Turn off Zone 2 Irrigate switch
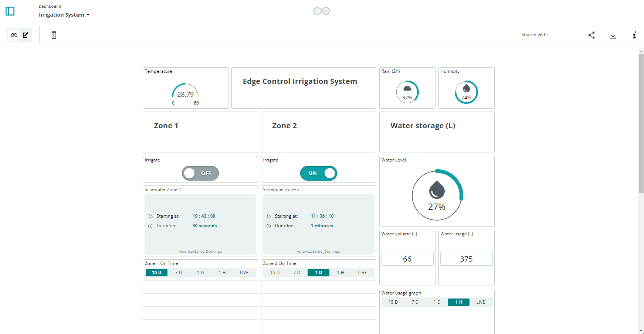644x334 pixels. [x=319, y=173]
